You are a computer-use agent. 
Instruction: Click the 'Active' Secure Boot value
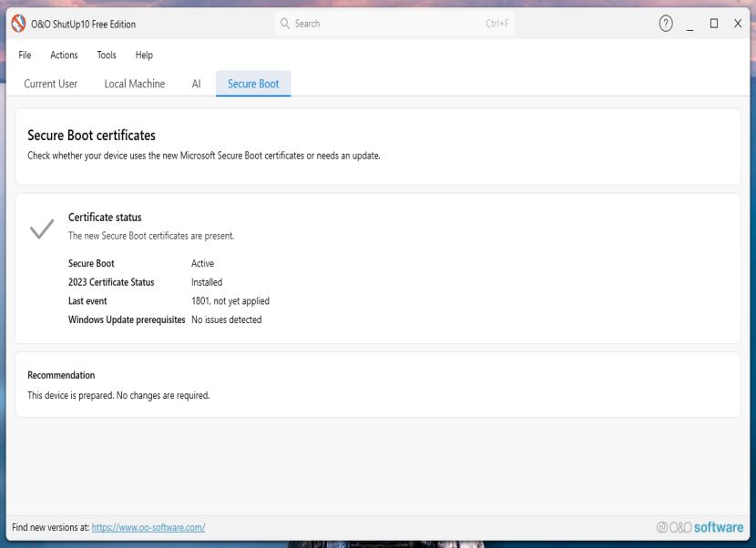[x=202, y=264]
